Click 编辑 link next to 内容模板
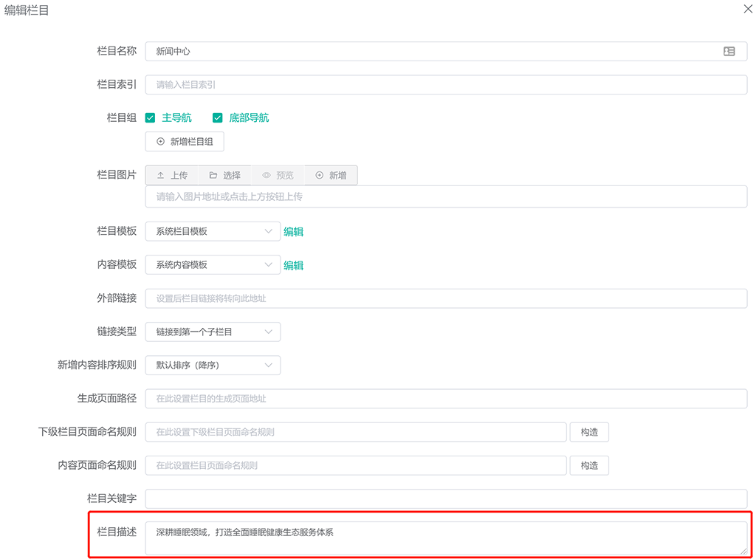 (x=293, y=265)
